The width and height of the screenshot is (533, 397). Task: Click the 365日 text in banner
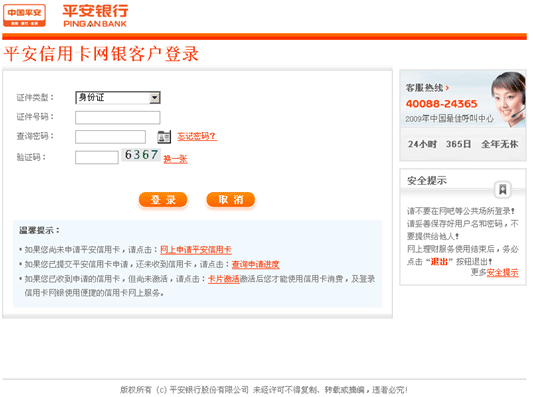pos(459,144)
